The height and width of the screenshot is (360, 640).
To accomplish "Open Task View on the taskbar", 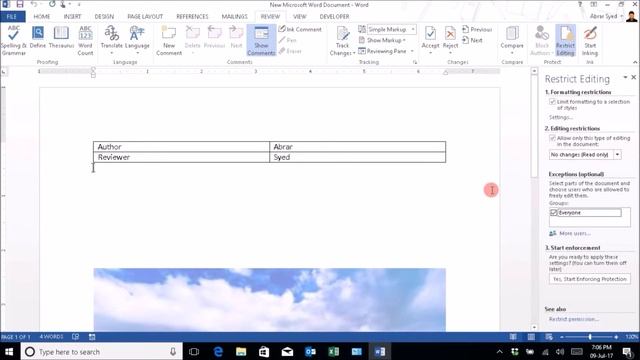I will tap(194, 351).
